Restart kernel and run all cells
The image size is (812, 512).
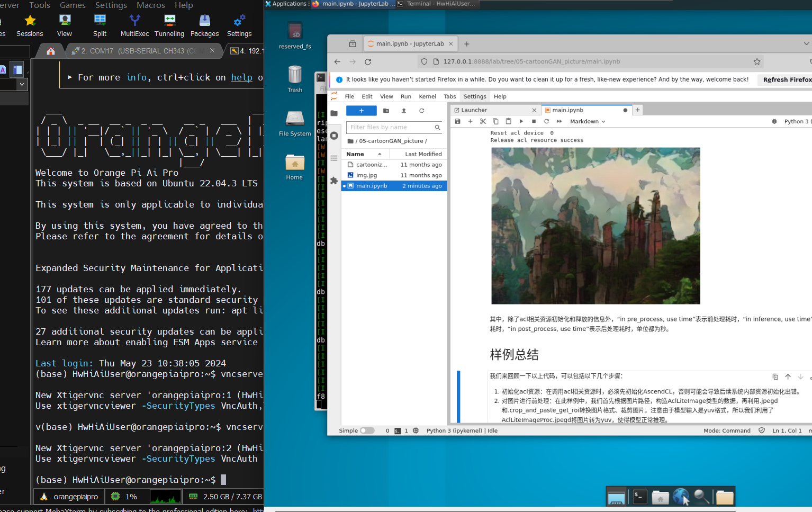click(x=559, y=121)
